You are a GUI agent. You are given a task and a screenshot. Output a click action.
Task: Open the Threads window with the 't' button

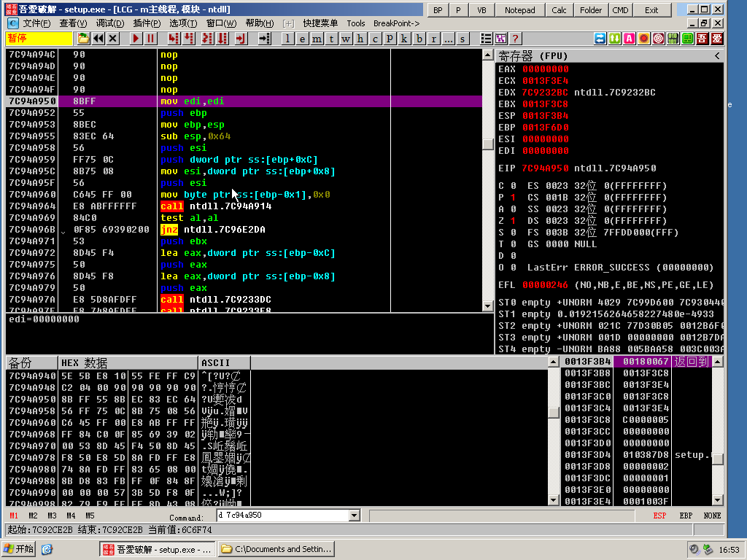pos(332,39)
